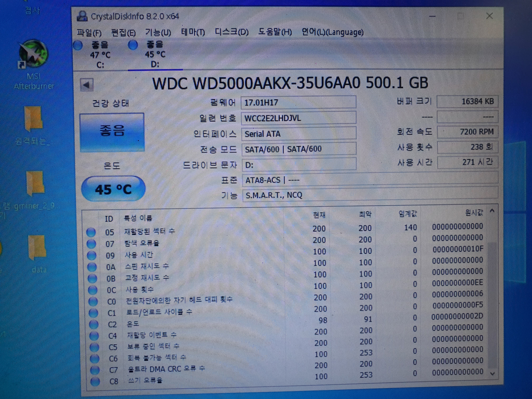532x399 pixels.
Task: Open the 편집(E) menu
Action: pyautogui.click(x=123, y=32)
